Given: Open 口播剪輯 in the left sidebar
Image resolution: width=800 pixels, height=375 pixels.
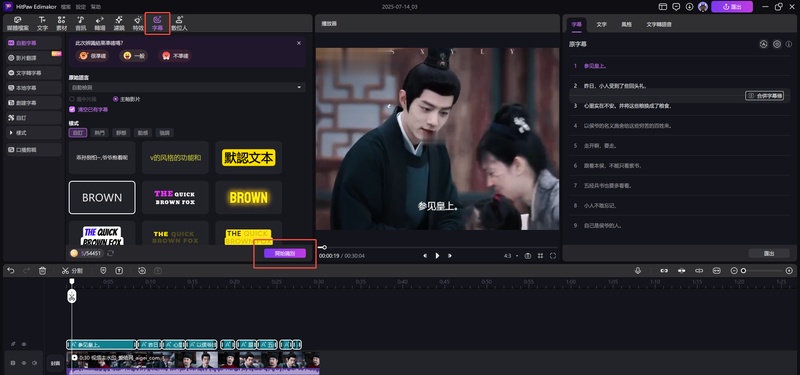Looking at the screenshot, I should [33, 150].
